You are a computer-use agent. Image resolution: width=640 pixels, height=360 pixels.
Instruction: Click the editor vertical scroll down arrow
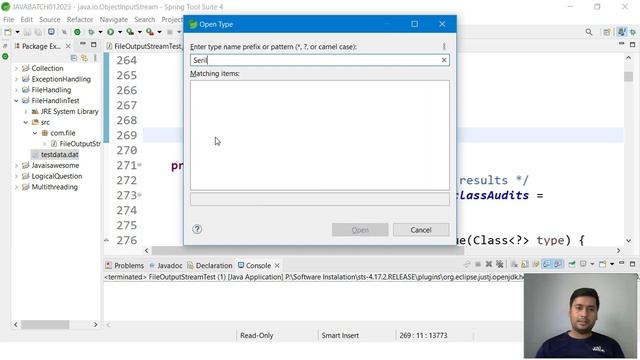(x=629, y=240)
